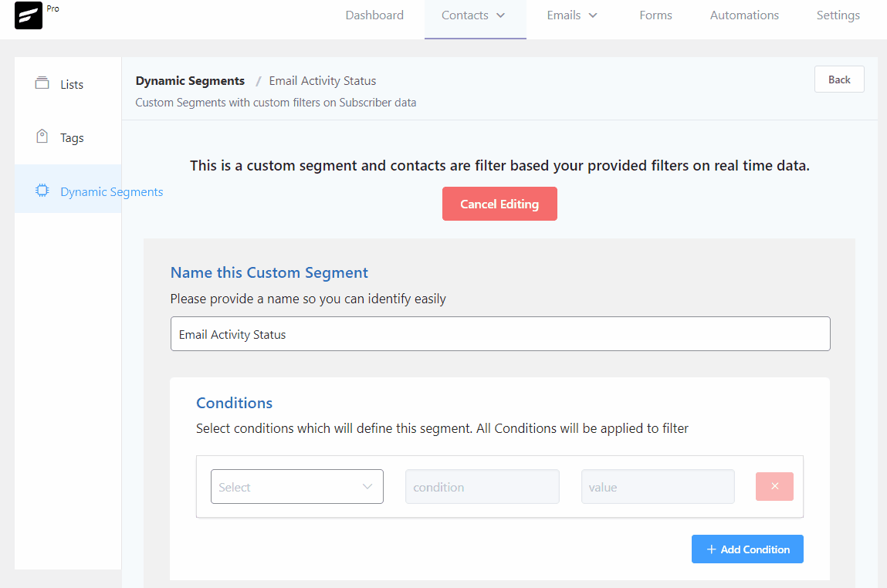Remove the condition row with X

774,487
